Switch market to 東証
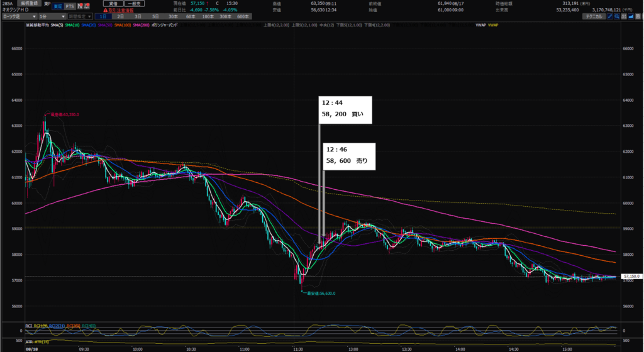The height and width of the screenshot is (352, 644). click(58, 6)
